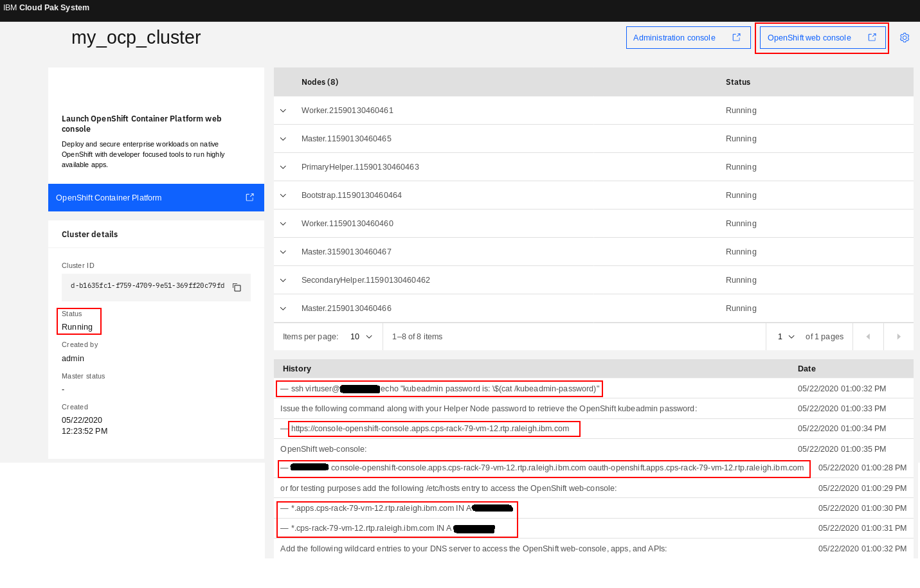Click the 'OpenShift web-console:' history line
Screen dimensions: 920x588
click(323, 449)
